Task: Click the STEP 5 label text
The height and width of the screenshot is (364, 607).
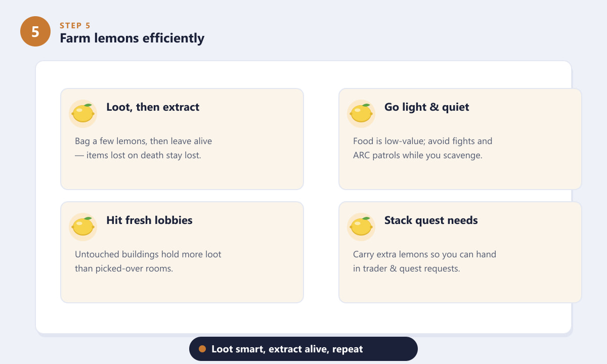Action: pos(75,26)
